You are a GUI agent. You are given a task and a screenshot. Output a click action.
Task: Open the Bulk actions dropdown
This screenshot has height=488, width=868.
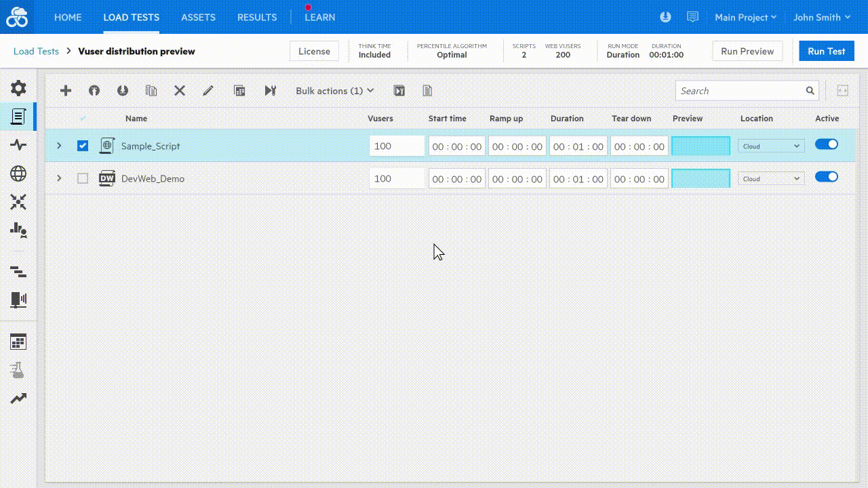[x=334, y=91]
